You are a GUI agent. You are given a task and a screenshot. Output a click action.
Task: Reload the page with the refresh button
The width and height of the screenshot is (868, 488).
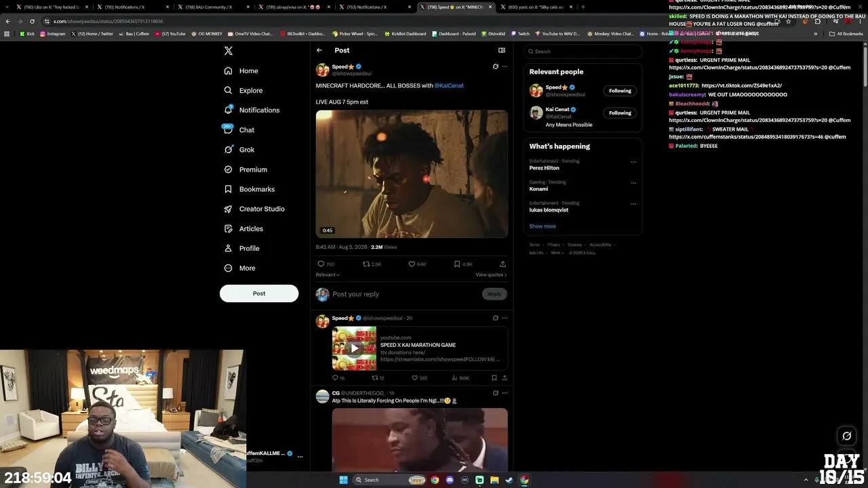tap(32, 21)
